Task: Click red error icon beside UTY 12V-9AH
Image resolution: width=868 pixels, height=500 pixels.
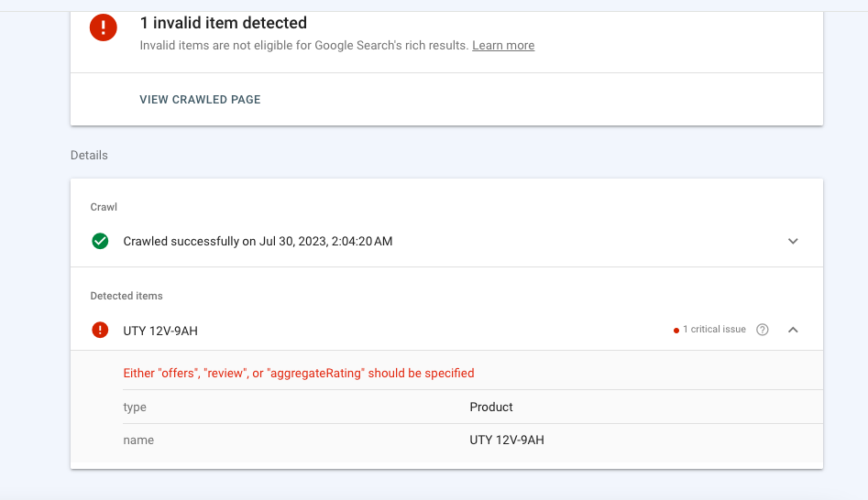Action: pos(100,330)
